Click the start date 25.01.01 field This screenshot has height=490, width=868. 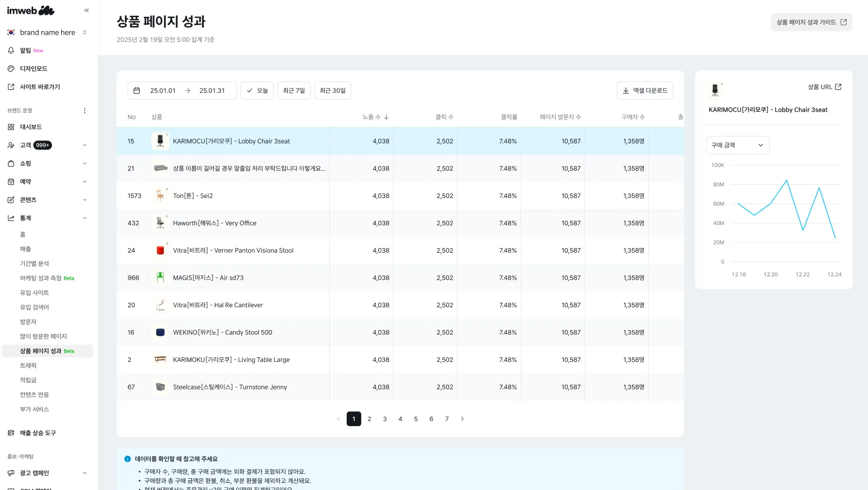tap(163, 90)
